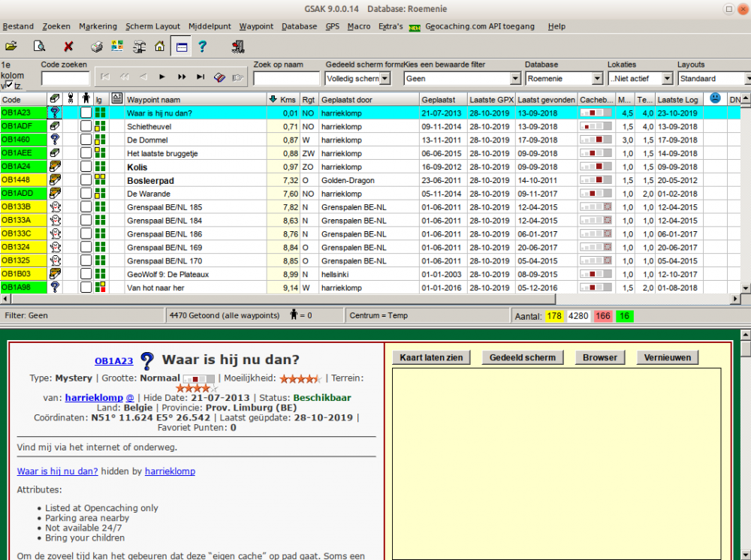The width and height of the screenshot is (751, 560).
Task: Check the box for the Bosleerpad cache
Action: click(86, 180)
